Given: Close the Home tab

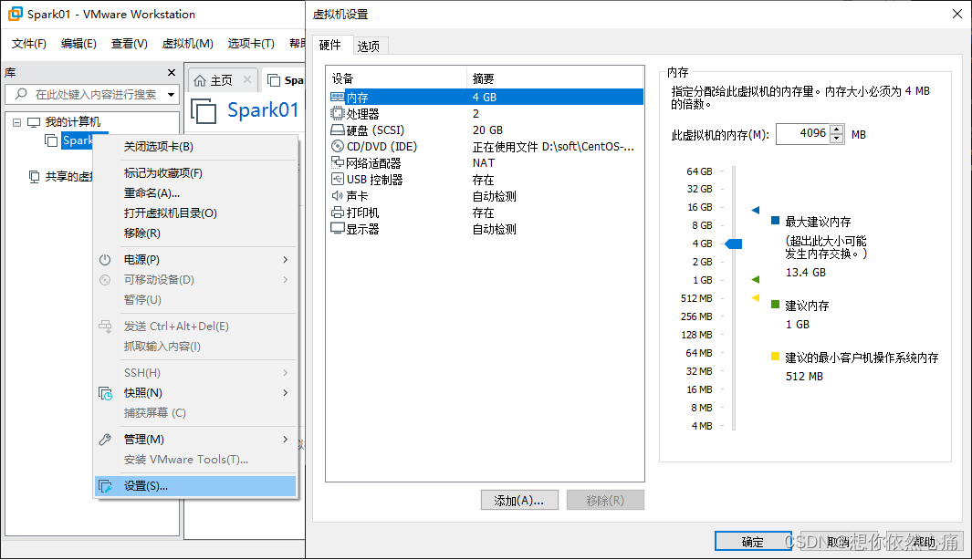Looking at the screenshot, I should tap(247, 79).
